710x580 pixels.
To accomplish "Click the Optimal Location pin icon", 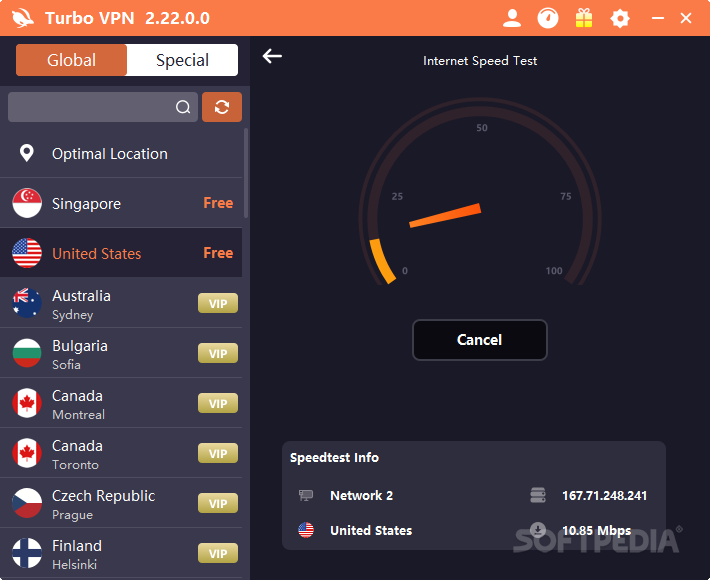I will (x=27, y=153).
